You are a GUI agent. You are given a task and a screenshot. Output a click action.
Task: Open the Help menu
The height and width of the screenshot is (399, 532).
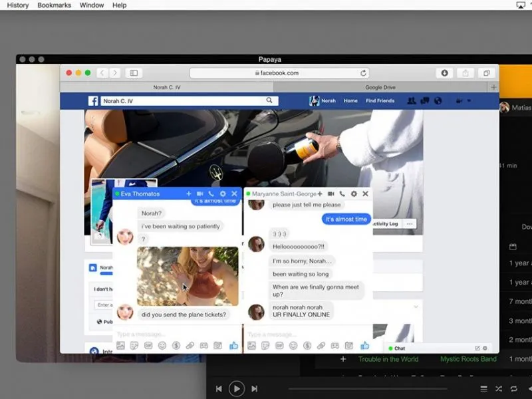[x=120, y=5]
